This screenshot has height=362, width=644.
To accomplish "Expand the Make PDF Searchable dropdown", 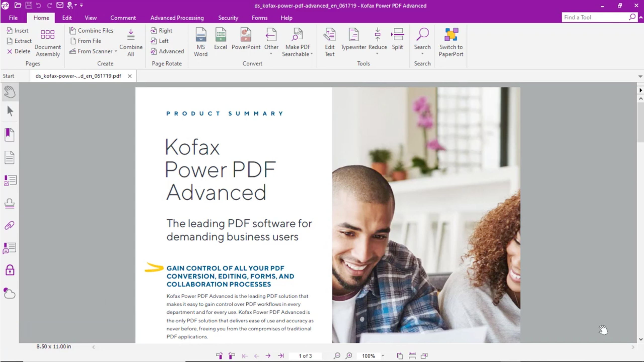I will tap(312, 54).
